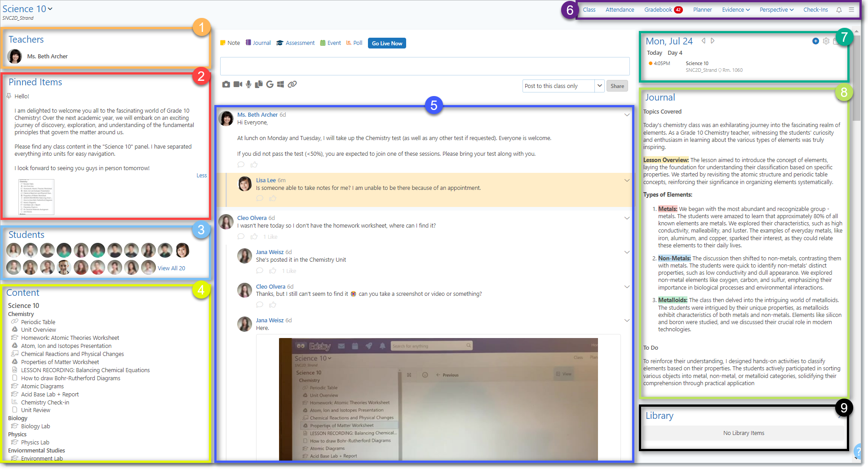Open Biology Lab in Content
This screenshot has width=868, height=470.
click(x=35, y=426)
